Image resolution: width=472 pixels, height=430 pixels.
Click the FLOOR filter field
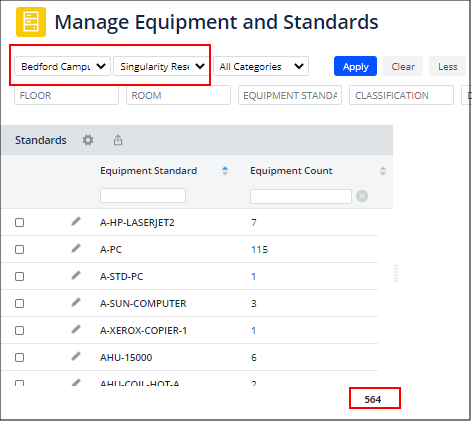[x=66, y=95]
